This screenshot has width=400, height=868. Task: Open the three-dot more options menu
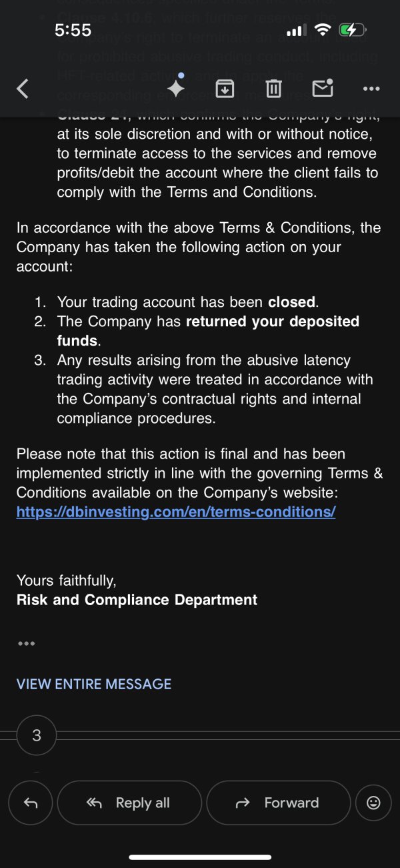tap(371, 88)
